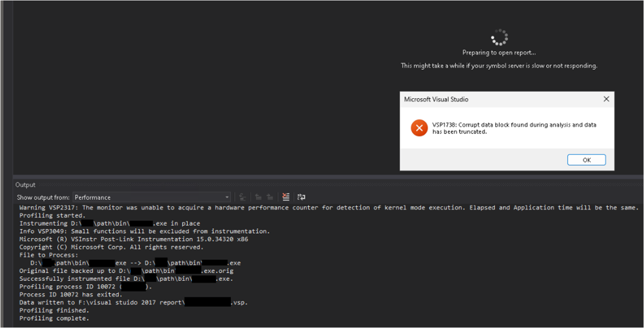The height and width of the screenshot is (328, 644).
Task: Click the VSInstr Post-Link Instrumentation version line
Action: (x=134, y=239)
